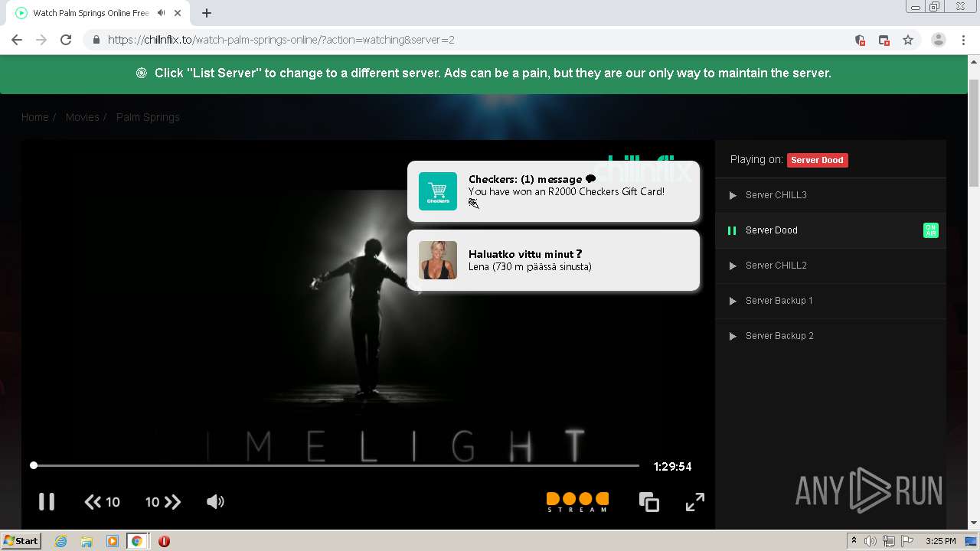Click the video seek bar track
Image resolution: width=980 pixels, height=551 pixels.
[x=336, y=465]
